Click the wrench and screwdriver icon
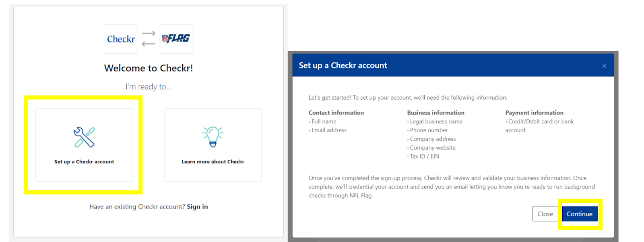 (x=84, y=137)
